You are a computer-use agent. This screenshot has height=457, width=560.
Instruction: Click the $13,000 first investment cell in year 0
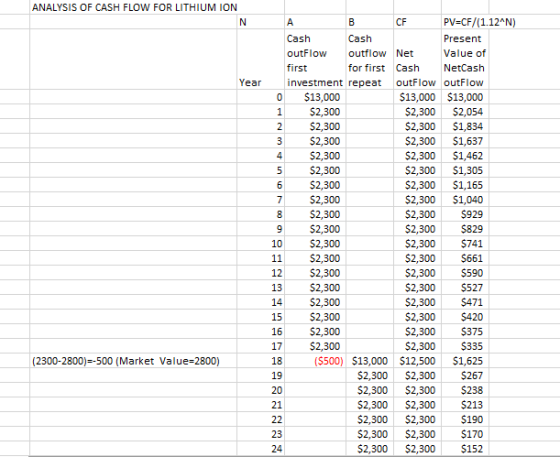315,97
